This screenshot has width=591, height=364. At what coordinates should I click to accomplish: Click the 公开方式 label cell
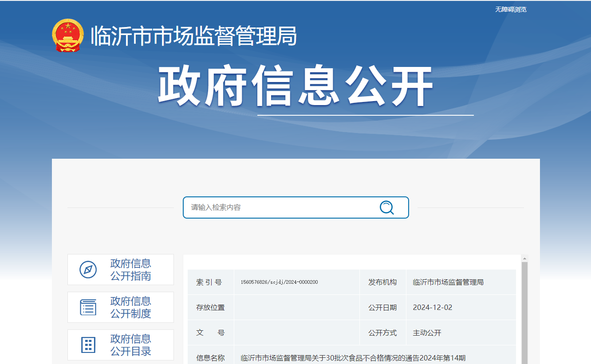[x=383, y=333]
